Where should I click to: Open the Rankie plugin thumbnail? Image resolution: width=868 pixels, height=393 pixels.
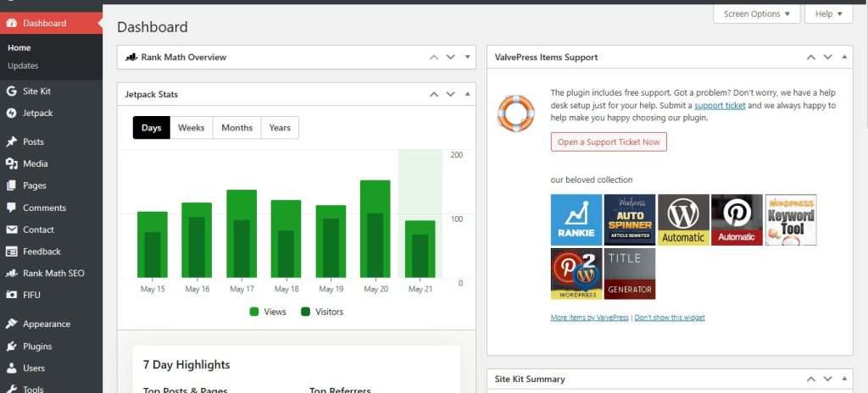(576, 219)
